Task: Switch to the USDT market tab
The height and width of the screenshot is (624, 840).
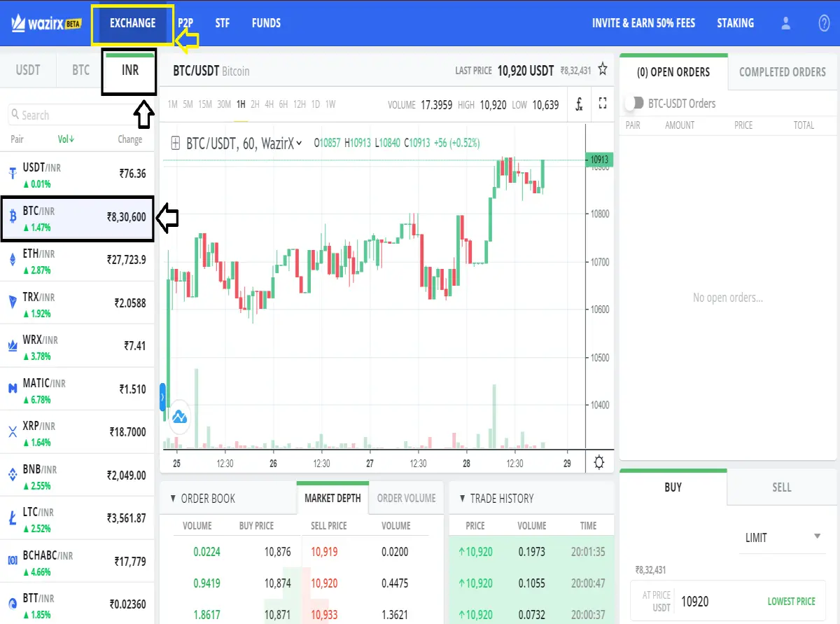Action: point(28,70)
